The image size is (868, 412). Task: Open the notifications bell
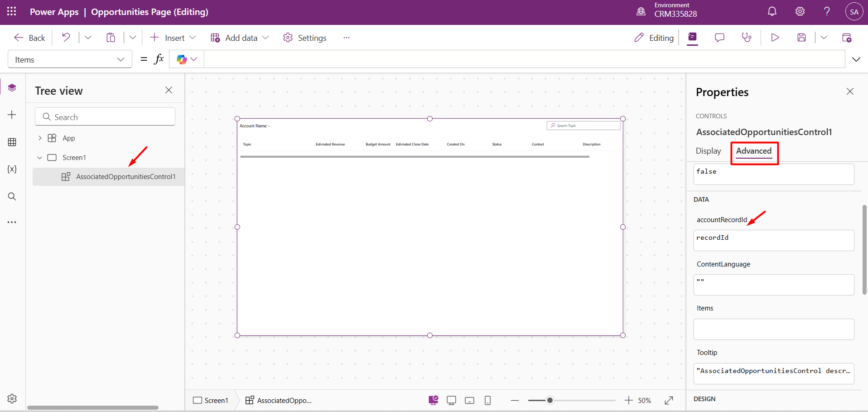coord(772,12)
